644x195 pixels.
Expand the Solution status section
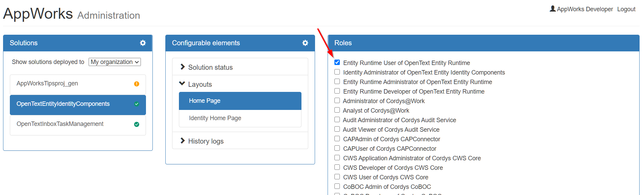(x=210, y=67)
